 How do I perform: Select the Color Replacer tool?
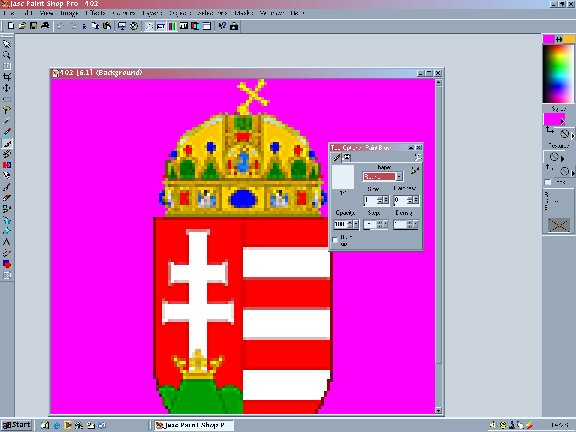[x=7, y=165]
